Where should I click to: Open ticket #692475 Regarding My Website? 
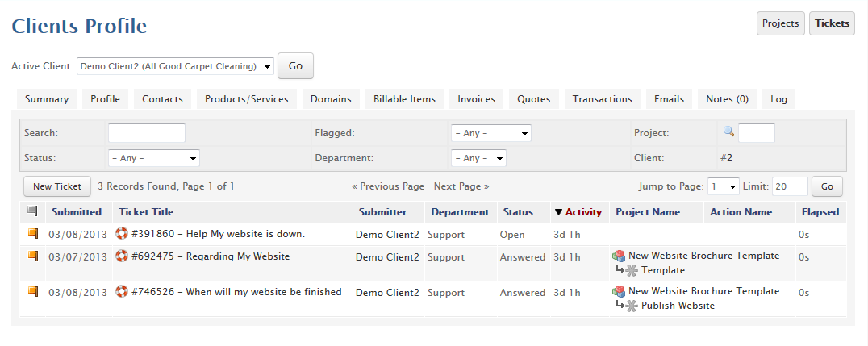[211, 256]
